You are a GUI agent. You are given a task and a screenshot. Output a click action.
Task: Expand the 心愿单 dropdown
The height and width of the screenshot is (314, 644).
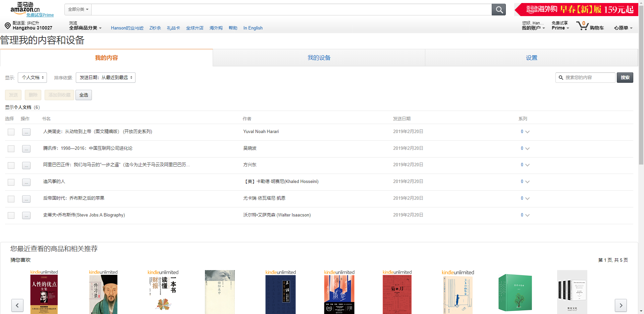click(623, 28)
